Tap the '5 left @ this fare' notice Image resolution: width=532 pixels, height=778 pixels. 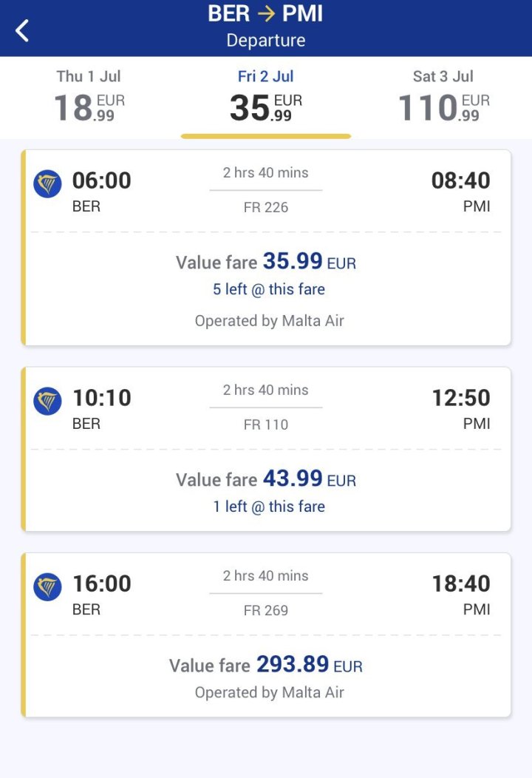(269, 289)
